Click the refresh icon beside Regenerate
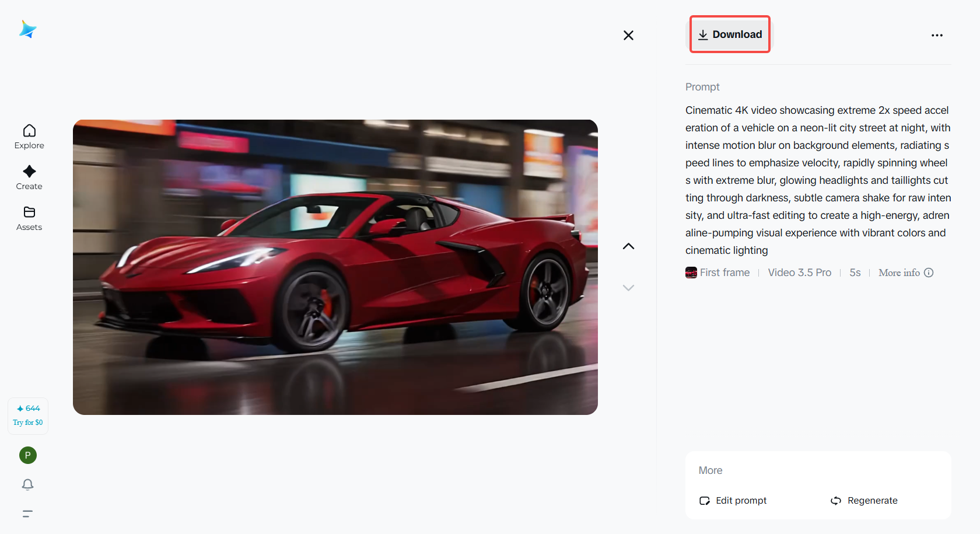Screen dimensions: 980x534 point(835,501)
